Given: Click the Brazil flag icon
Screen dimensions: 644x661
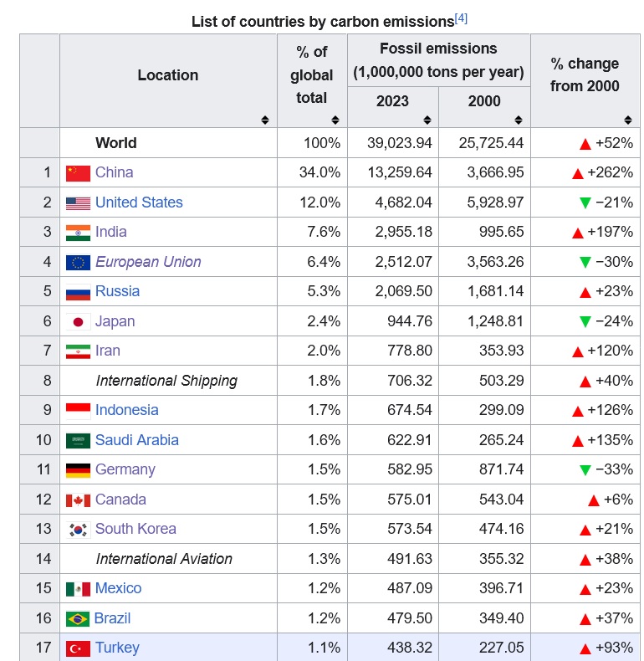Looking at the screenshot, I should (x=78, y=619).
